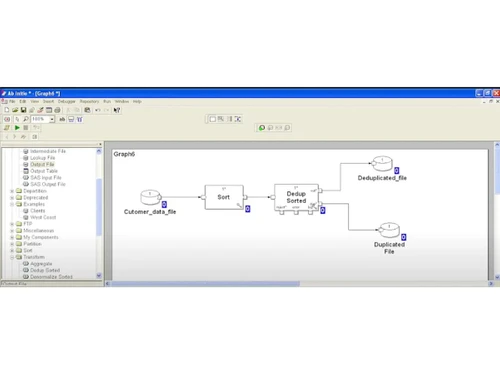Click the blue 0 badge beside Duplicated File

[x=404, y=237]
